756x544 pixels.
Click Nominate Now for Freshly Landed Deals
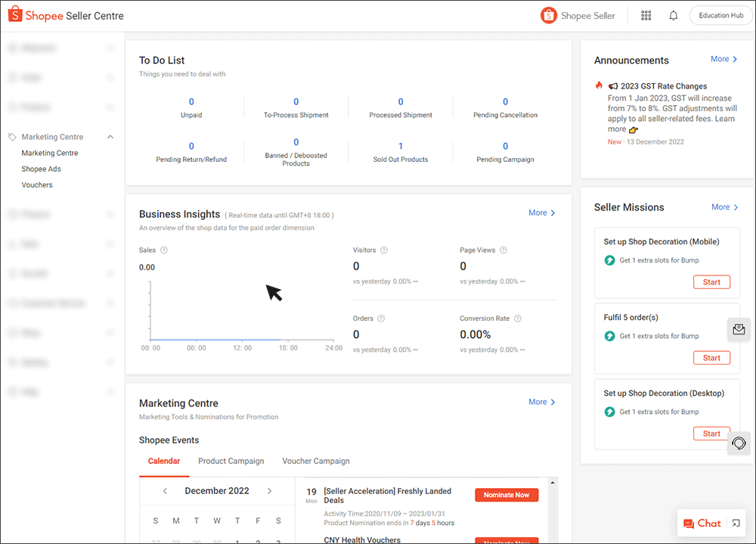point(507,495)
